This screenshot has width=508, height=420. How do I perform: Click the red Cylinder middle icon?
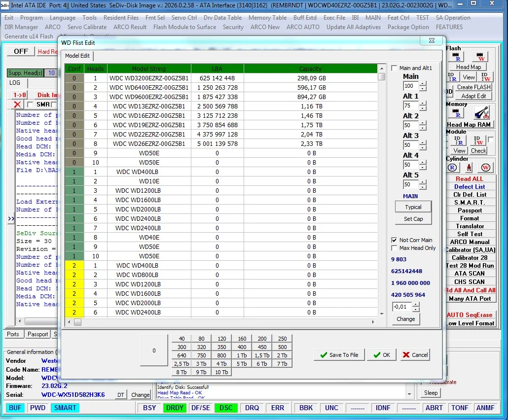click(x=469, y=168)
